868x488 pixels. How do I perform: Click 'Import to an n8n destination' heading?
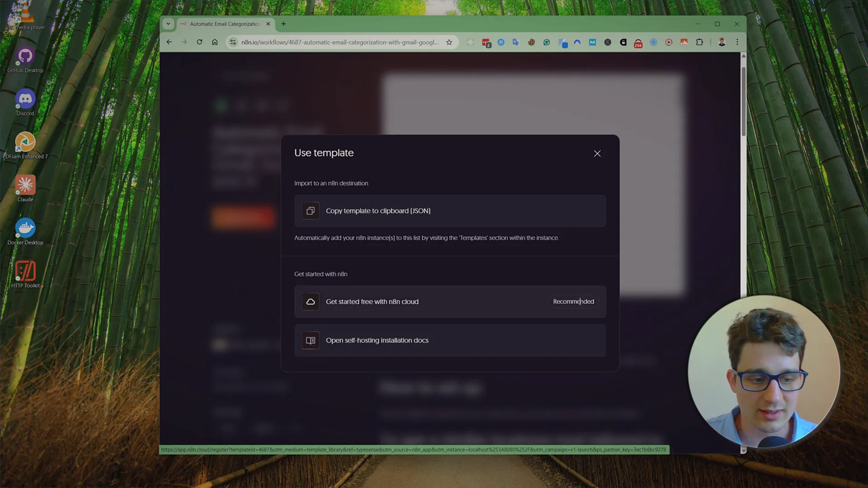tap(331, 183)
